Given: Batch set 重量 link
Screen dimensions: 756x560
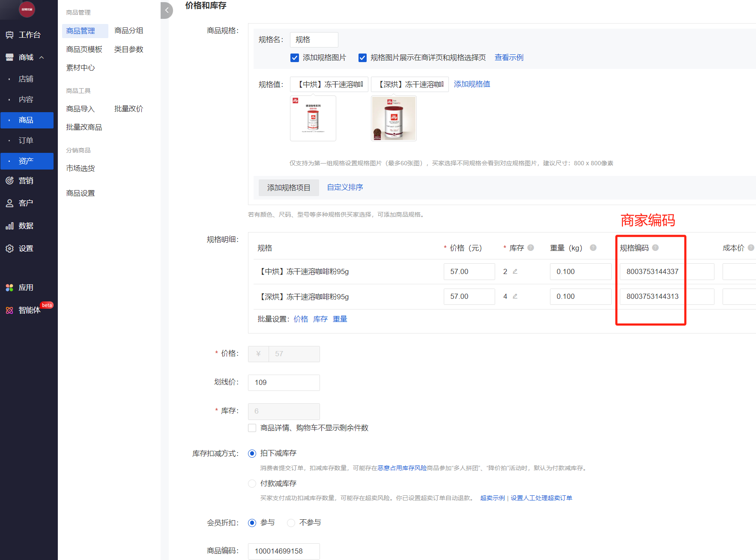Looking at the screenshot, I should (x=340, y=319).
